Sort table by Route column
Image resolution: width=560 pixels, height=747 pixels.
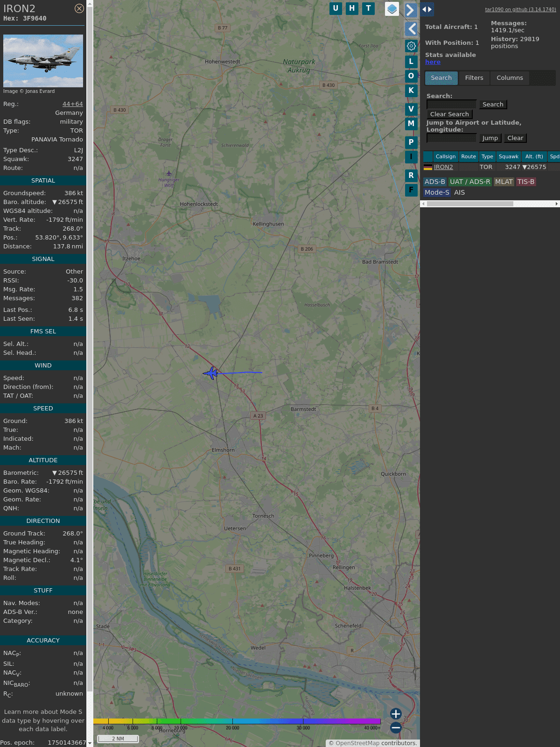(469, 157)
